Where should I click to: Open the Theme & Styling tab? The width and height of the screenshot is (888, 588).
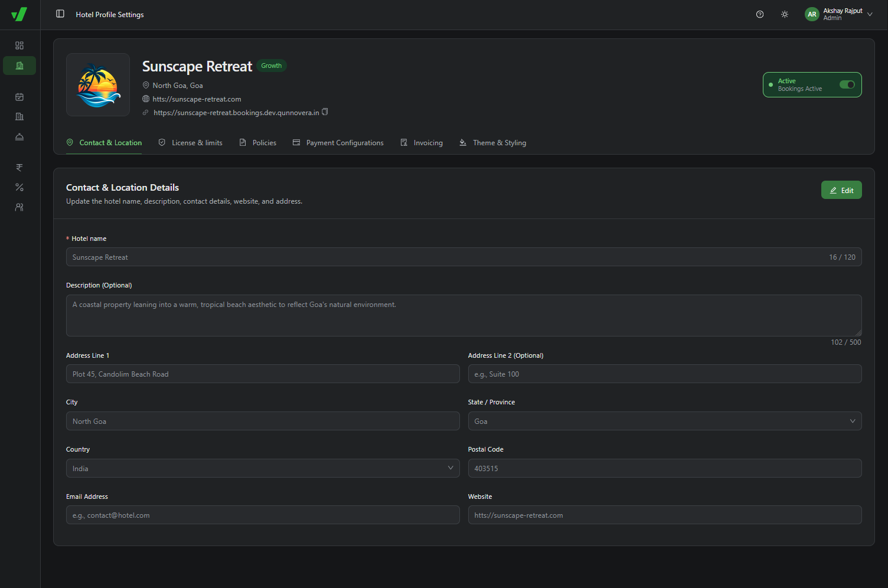tap(493, 143)
